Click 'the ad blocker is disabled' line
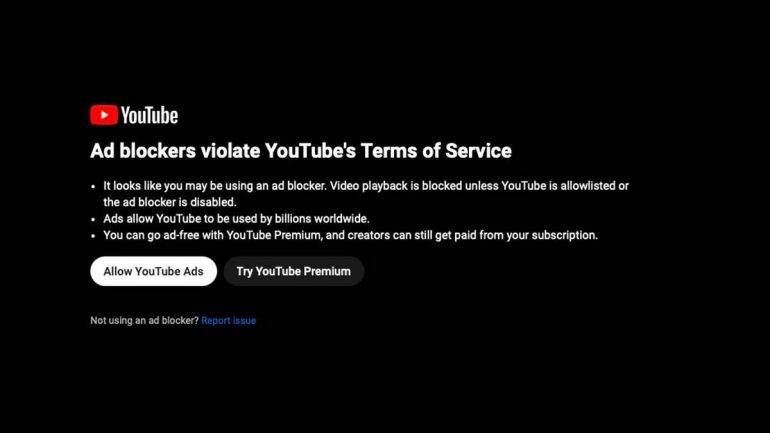The height and width of the screenshot is (433, 770). tap(170, 202)
